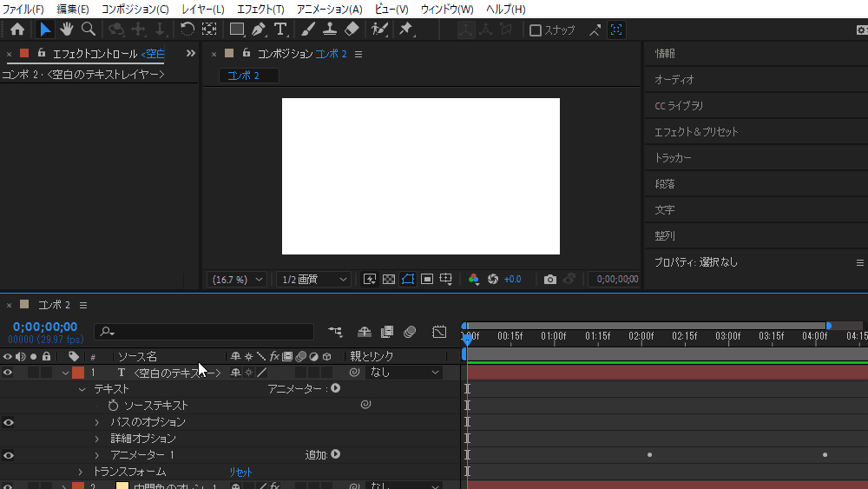The height and width of the screenshot is (489, 868).
Task: Toggle lock on the エフェクトコントロール panel
Action: tap(42, 53)
